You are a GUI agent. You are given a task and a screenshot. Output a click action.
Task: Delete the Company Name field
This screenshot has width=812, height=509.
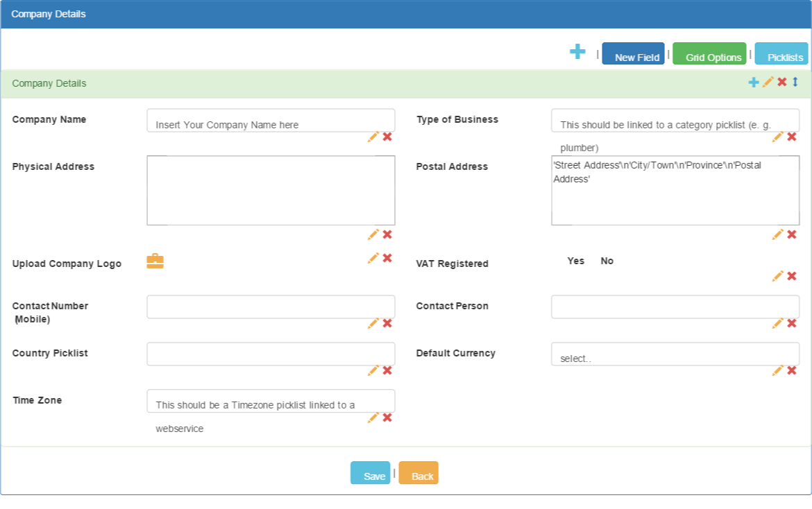[x=387, y=137]
